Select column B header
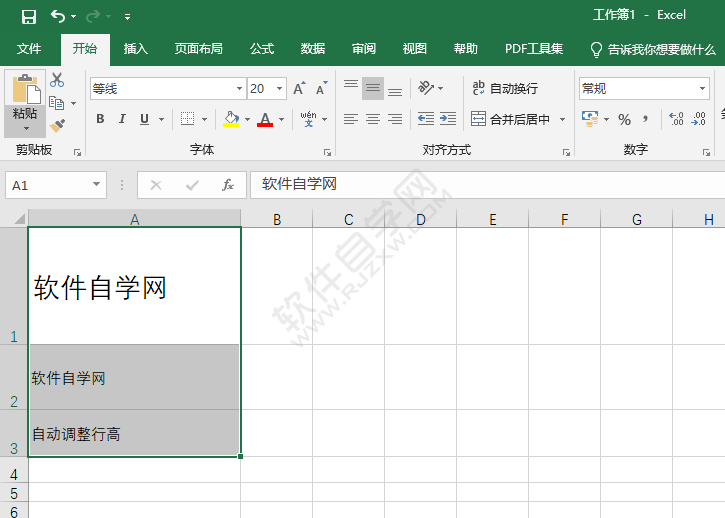This screenshot has width=725, height=518. tap(276, 219)
